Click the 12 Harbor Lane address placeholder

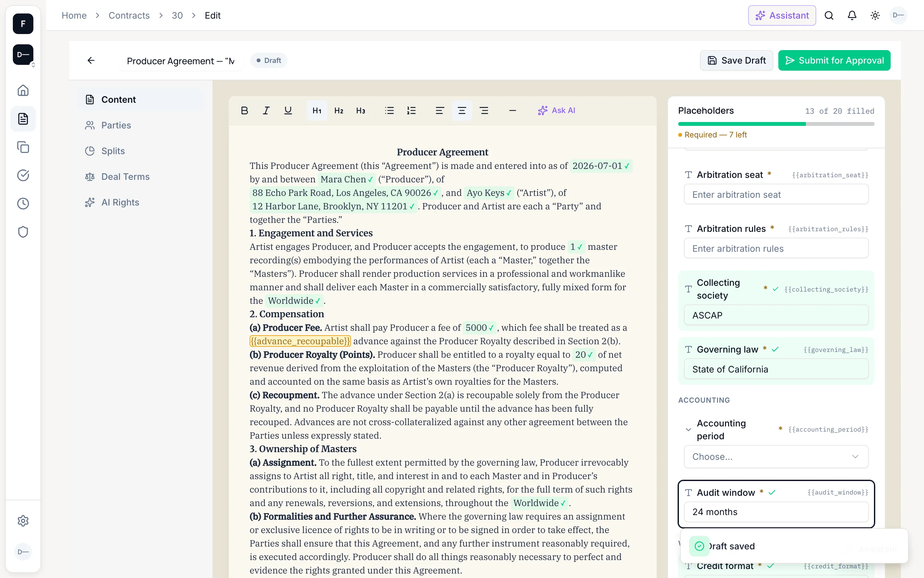333,206
